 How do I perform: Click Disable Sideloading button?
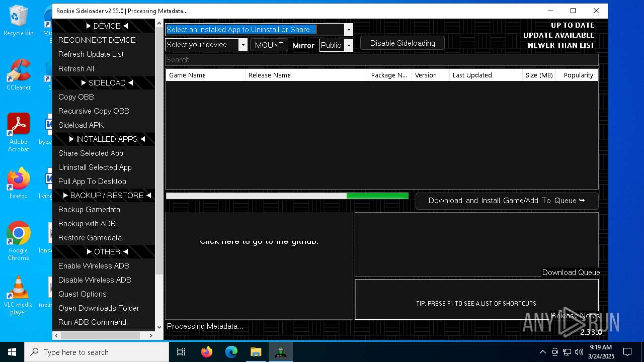point(403,43)
